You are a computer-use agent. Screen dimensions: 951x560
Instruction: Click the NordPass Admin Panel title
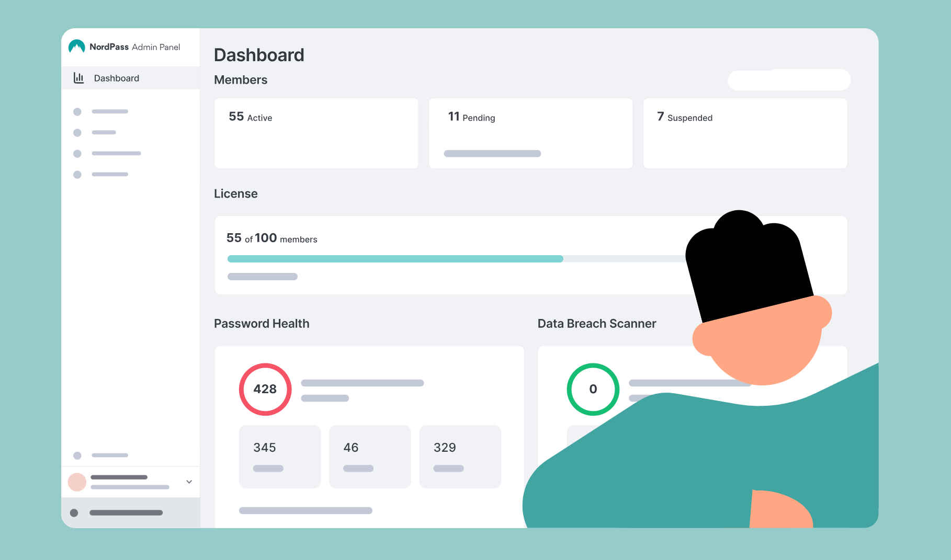tap(135, 47)
